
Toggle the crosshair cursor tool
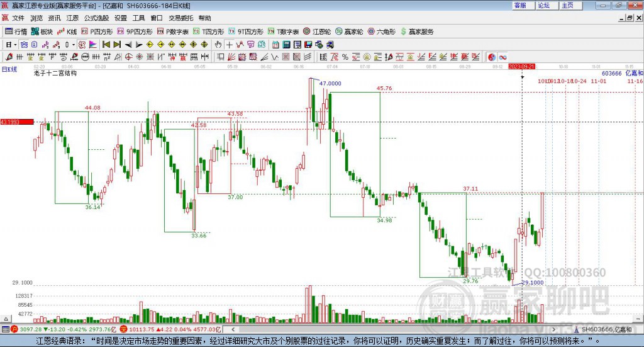(x=230, y=45)
